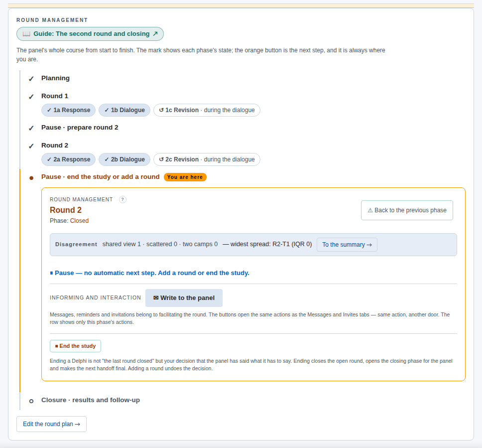
Task: Open the 1c Revision phase chip
Action: [207, 110]
